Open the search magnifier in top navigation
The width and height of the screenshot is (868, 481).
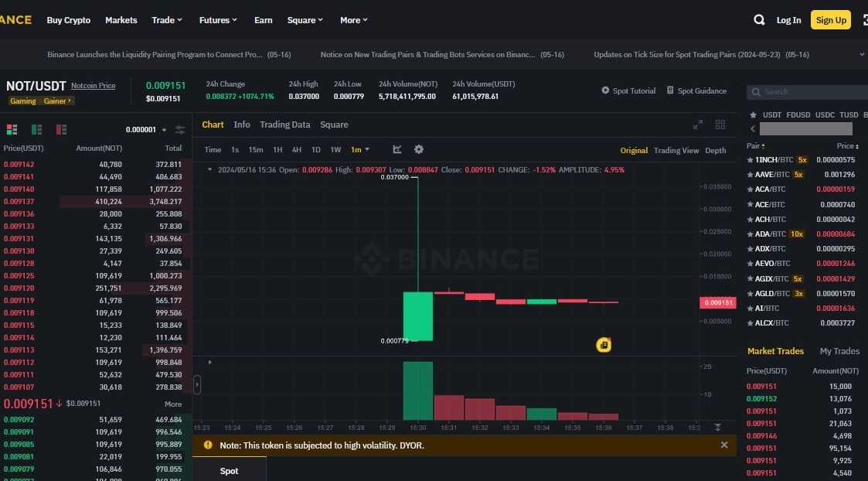(759, 20)
